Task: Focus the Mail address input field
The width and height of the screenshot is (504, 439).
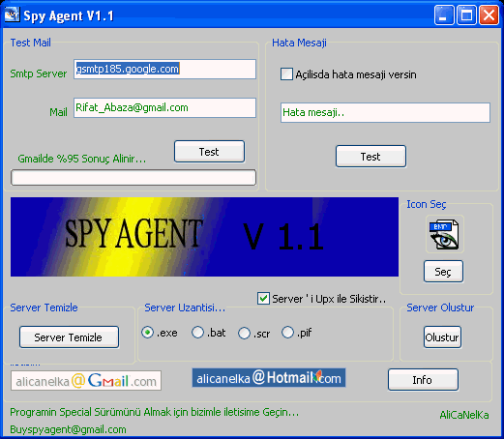Action: [164, 107]
